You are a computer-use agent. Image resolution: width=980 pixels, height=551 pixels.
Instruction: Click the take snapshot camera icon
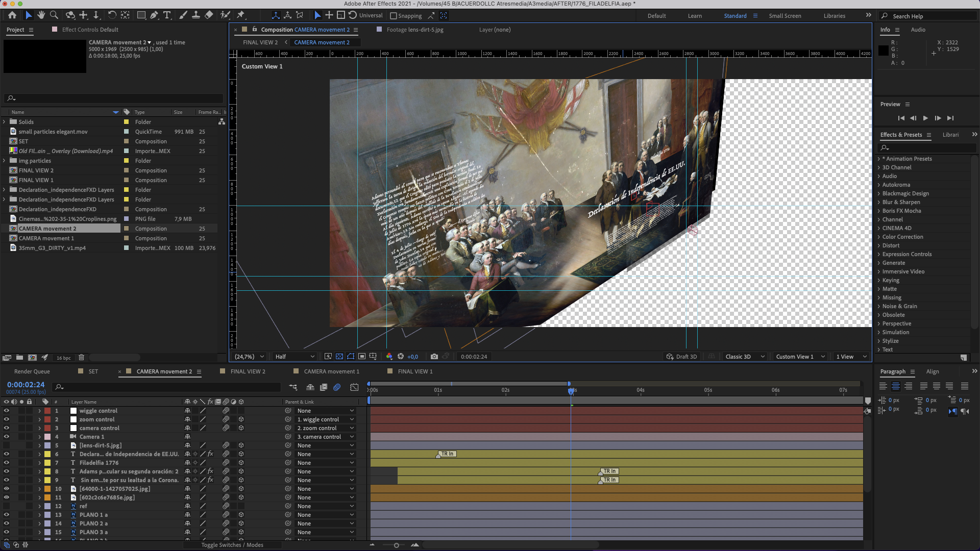[434, 357]
